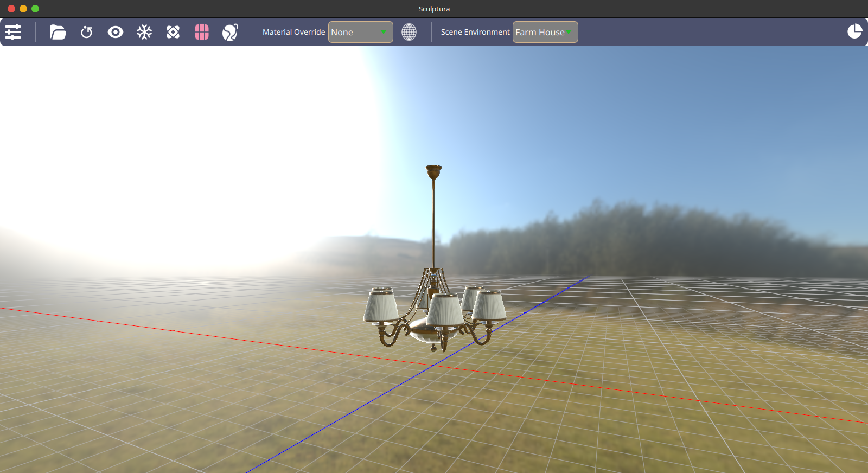Image resolution: width=868 pixels, height=473 pixels.
Task: Toggle the wireframe globe icon
Action: coord(409,32)
